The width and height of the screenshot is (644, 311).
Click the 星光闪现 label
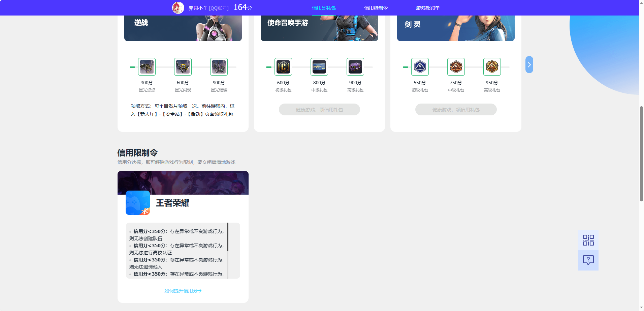click(183, 90)
